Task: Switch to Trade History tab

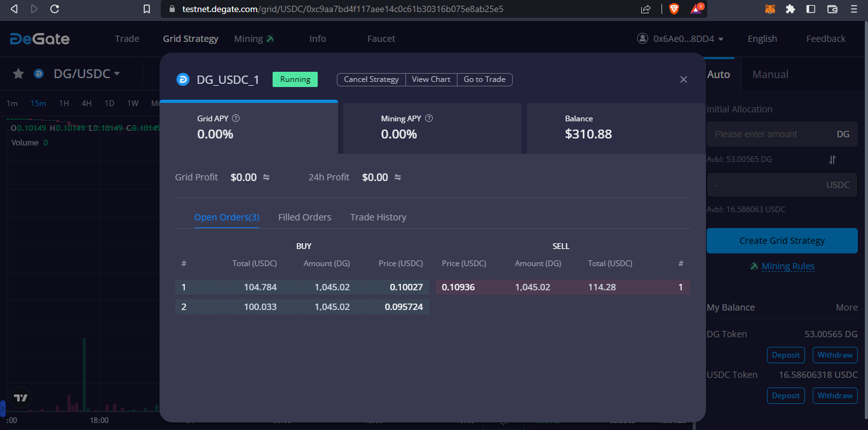Action: click(378, 217)
